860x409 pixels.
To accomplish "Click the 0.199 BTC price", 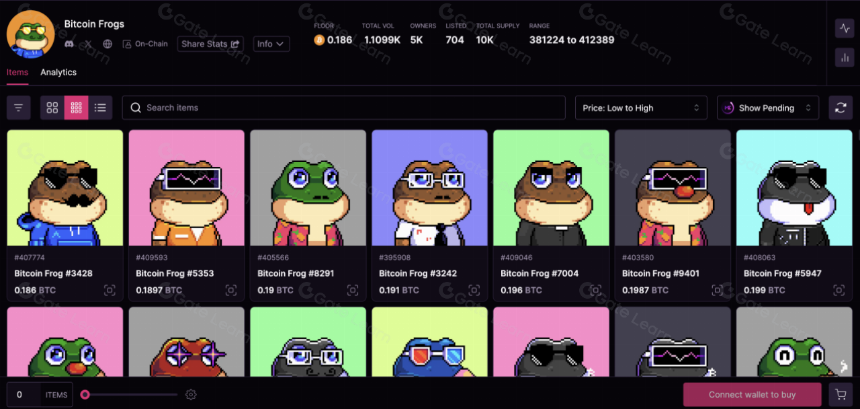I will click(x=765, y=290).
